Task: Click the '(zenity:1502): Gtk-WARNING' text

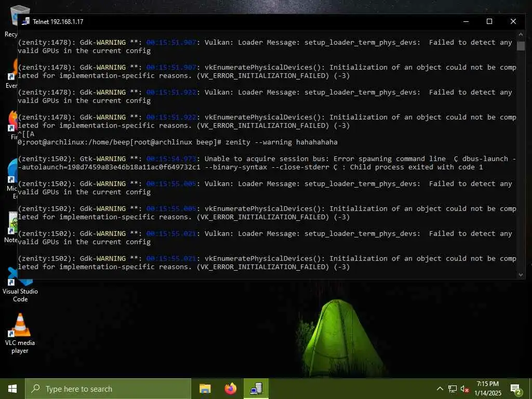Action: click(72, 159)
